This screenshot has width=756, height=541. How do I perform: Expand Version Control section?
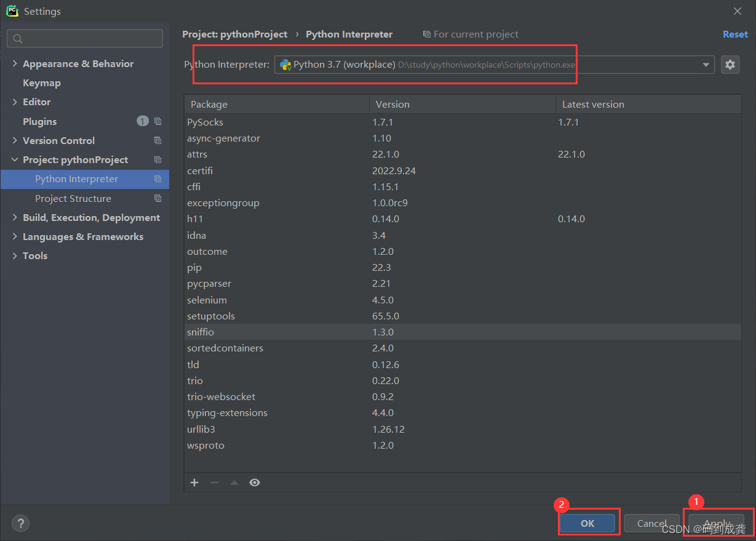pos(15,140)
